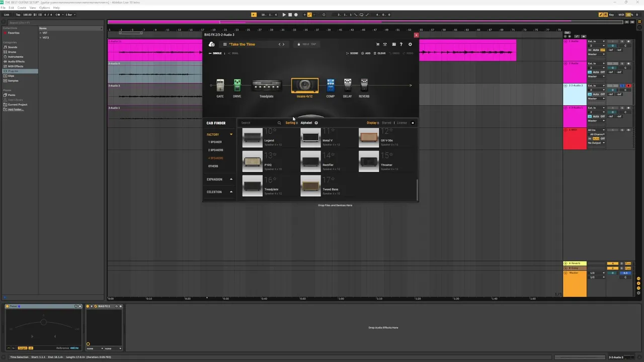Screen dimensions: 644x362
Task: Toggle the Link button
Action: (x=7, y=15)
